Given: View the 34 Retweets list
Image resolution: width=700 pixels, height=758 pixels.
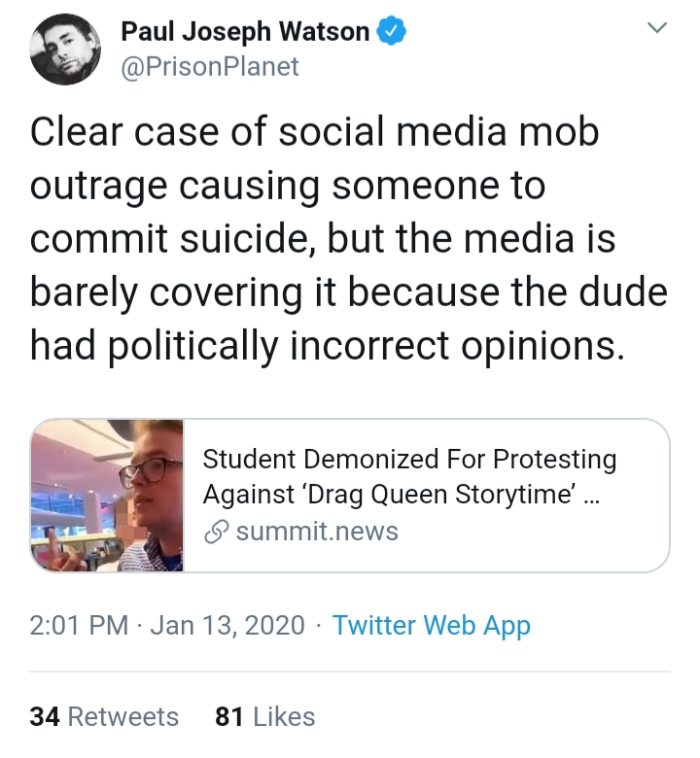Looking at the screenshot, I should 104,716.
